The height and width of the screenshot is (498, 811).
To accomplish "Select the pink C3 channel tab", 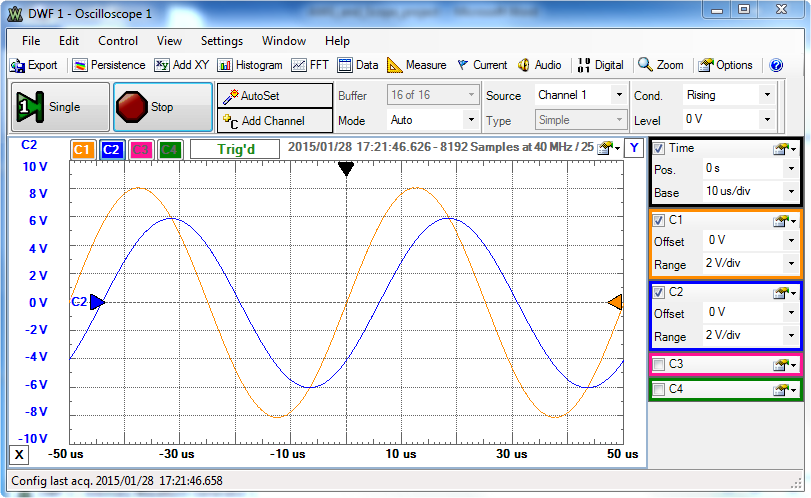I will pos(141,150).
